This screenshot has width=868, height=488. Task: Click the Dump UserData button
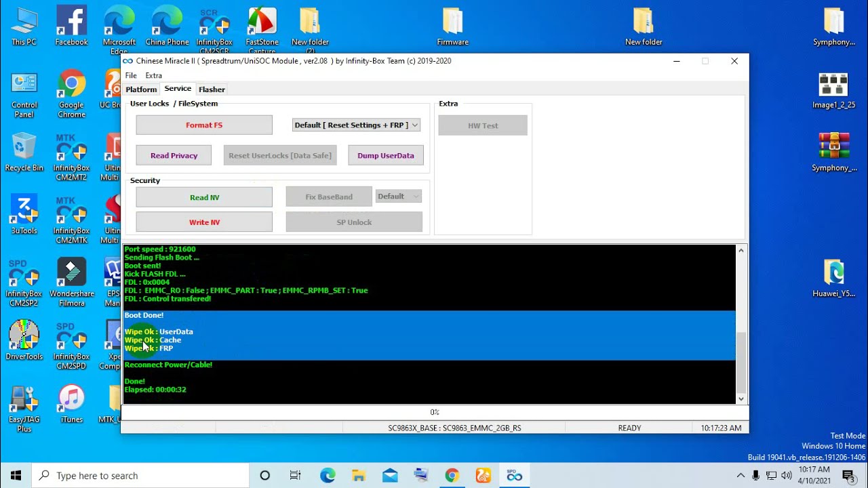click(x=386, y=155)
